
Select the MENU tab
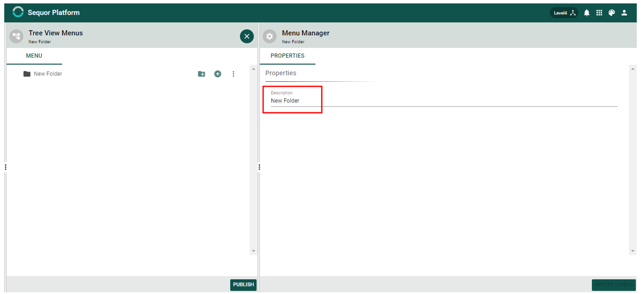[x=34, y=56]
